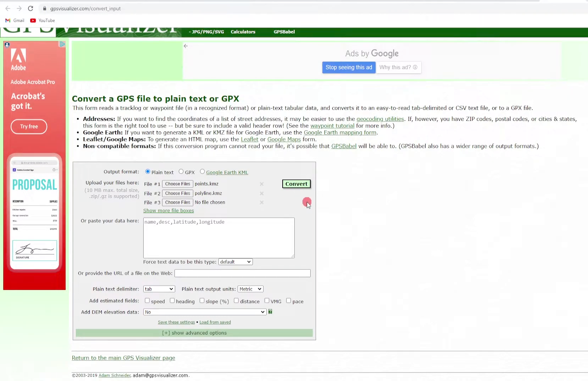Screen dimensions: 588x381
Task: Open Force text data type dropdown
Action: click(x=235, y=262)
